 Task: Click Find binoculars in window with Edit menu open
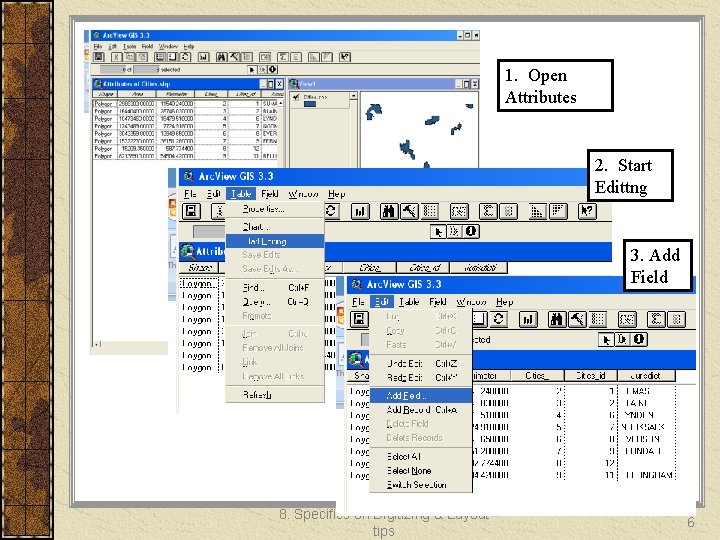[557, 319]
